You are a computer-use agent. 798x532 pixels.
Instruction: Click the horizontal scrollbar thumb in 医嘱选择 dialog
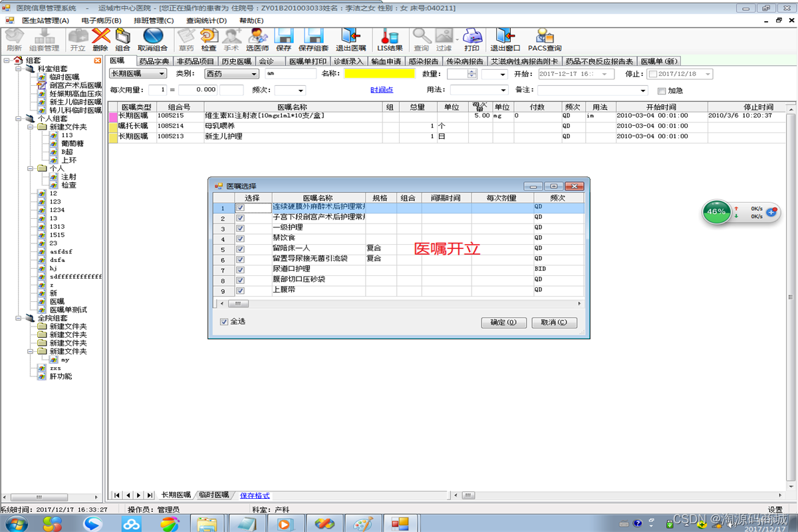pyautogui.click(x=237, y=303)
